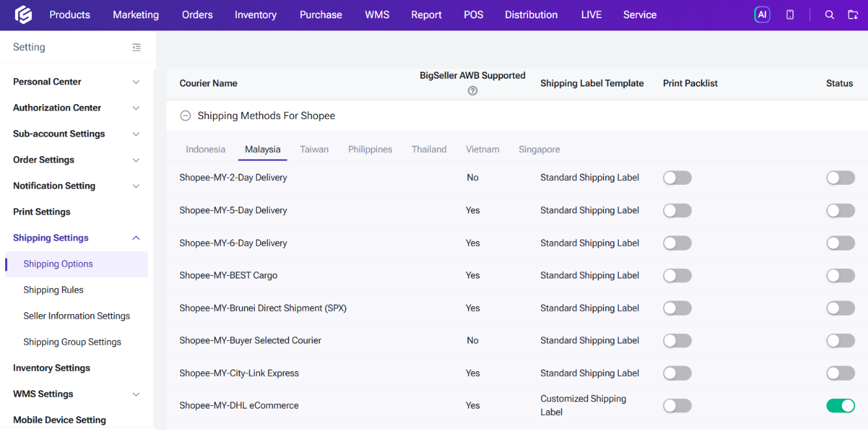Viewport: 868px width, 430px height.
Task: Expand Notification Setting chevron
Action: point(136,186)
